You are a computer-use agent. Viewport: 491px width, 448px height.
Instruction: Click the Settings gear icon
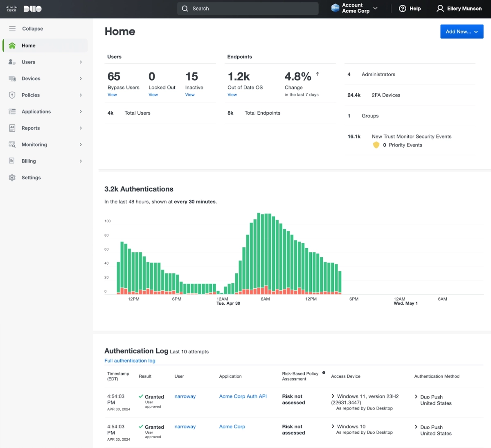point(12,178)
